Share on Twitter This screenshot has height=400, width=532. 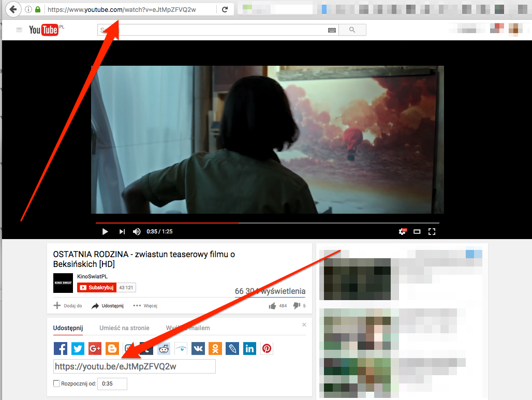point(78,348)
